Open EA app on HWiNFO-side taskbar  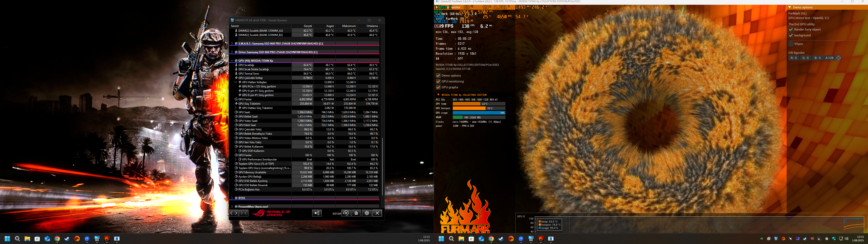77,239
